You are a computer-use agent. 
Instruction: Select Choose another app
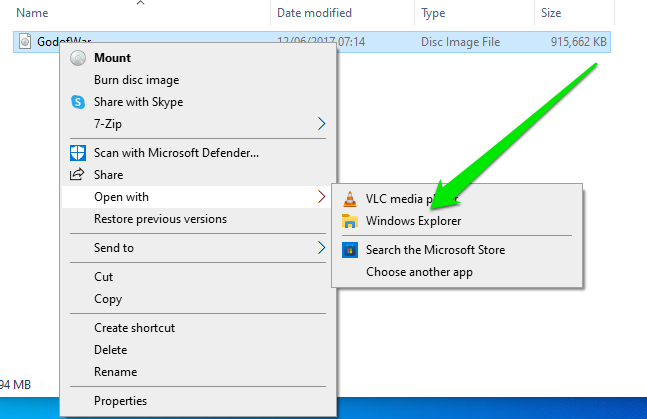click(419, 272)
